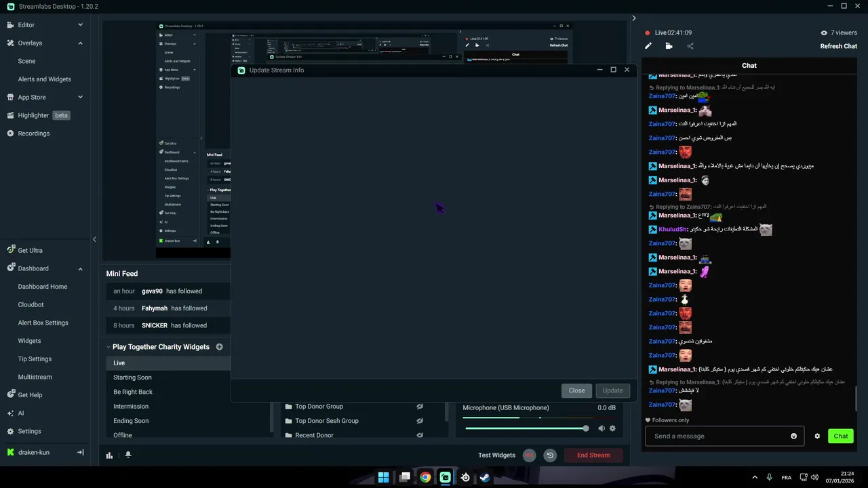Toggle the eye icon next to 7 viewers

(x=824, y=33)
